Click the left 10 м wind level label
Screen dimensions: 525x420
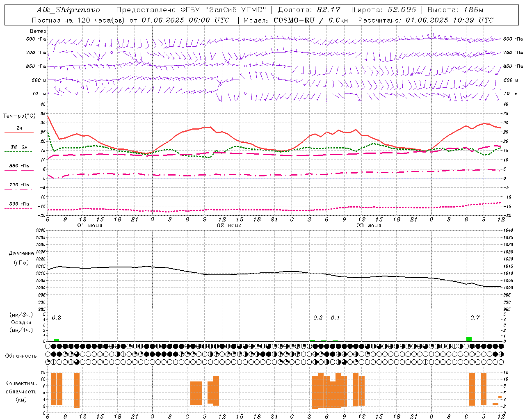click(40, 94)
